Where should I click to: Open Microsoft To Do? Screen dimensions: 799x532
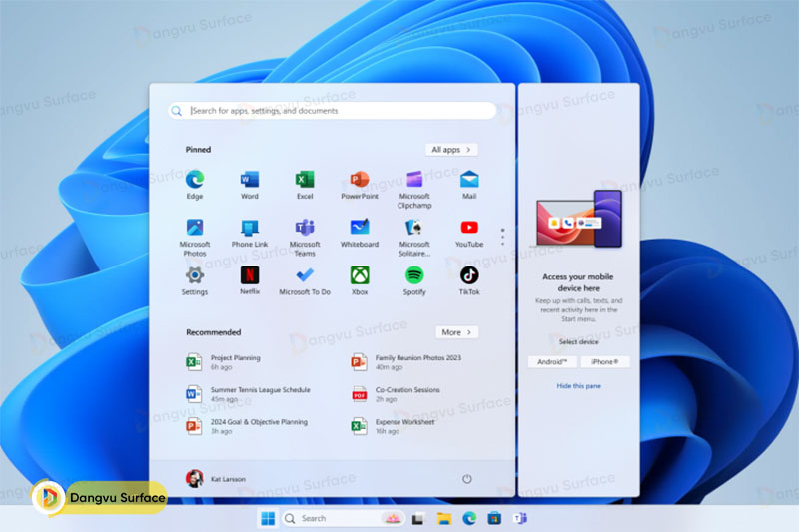[x=305, y=281]
